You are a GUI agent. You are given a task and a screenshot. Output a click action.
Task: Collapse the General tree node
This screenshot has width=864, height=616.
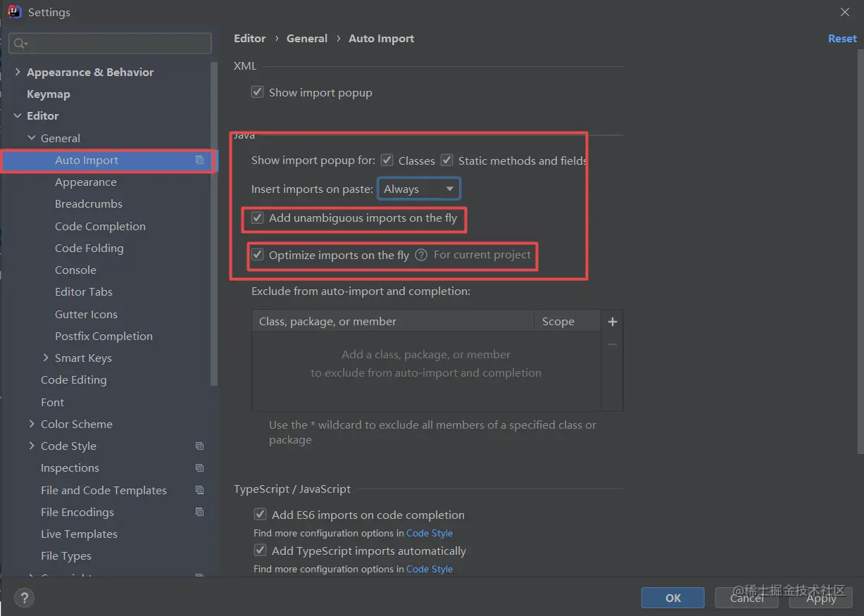point(32,139)
